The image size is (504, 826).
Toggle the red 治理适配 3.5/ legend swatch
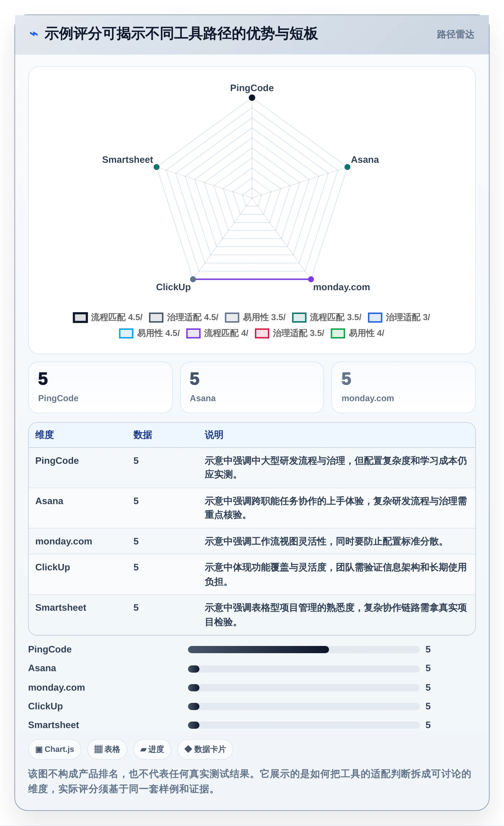click(262, 333)
